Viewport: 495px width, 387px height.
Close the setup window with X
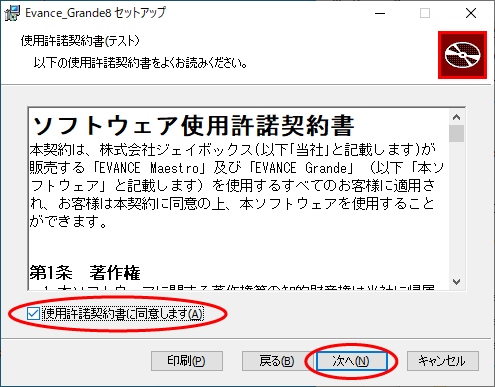coord(471,13)
